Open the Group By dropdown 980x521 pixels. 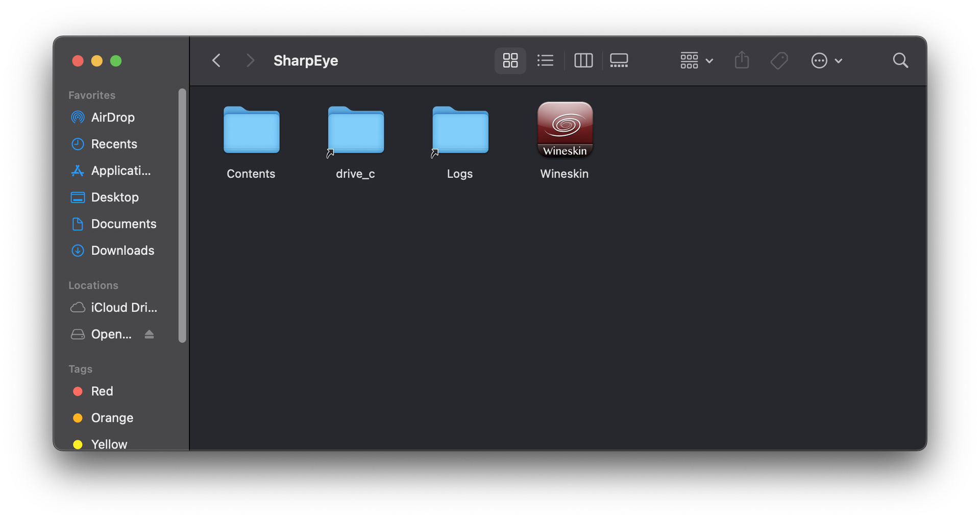pos(696,61)
